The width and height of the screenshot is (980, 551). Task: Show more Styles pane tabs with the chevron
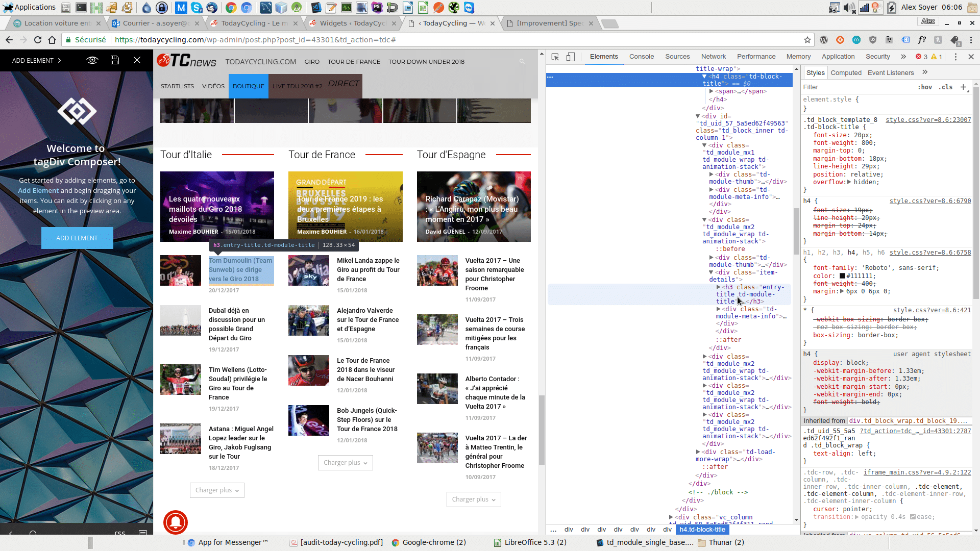click(x=925, y=72)
